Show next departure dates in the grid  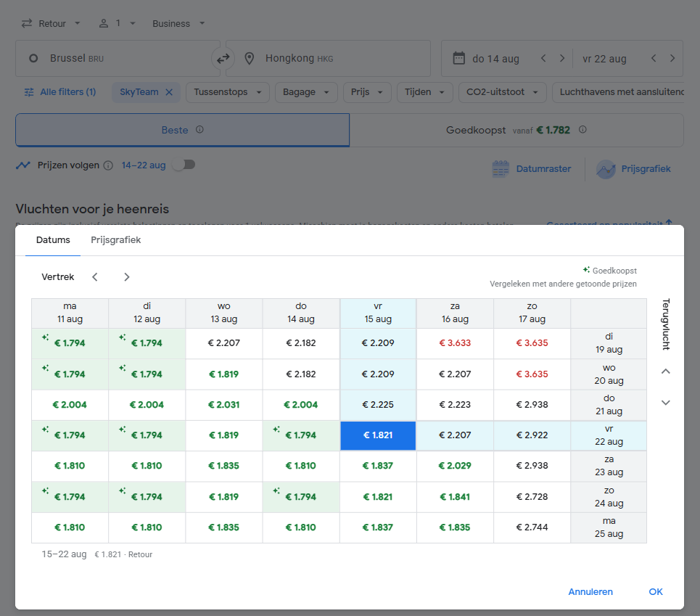click(127, 277)
